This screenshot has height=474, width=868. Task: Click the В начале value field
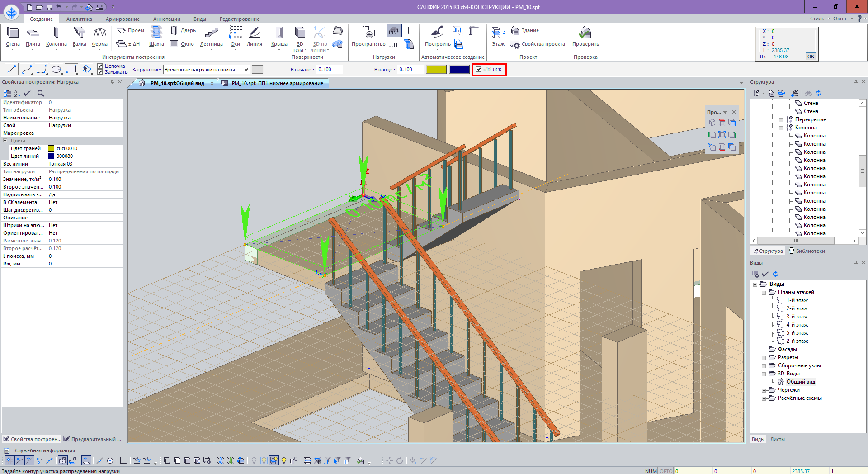329,70
